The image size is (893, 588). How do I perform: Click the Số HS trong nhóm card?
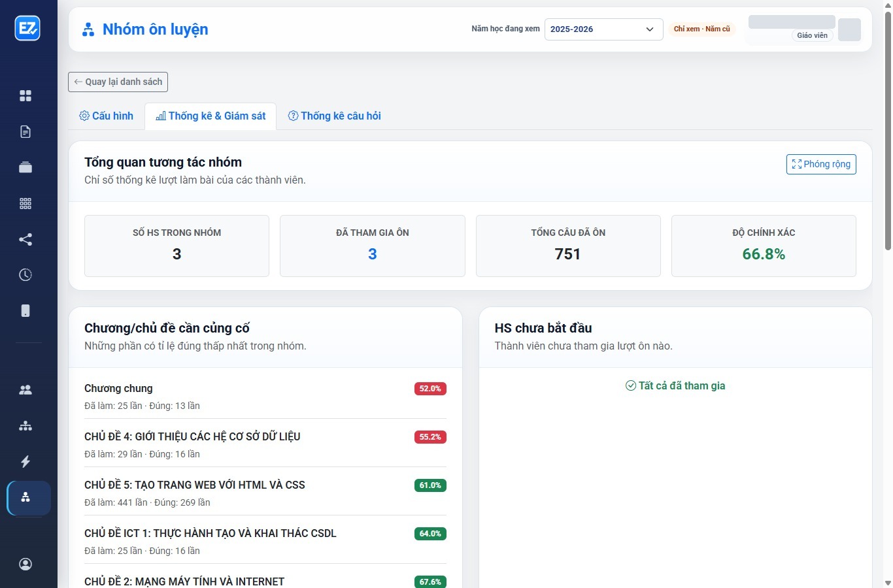point(177,246)
